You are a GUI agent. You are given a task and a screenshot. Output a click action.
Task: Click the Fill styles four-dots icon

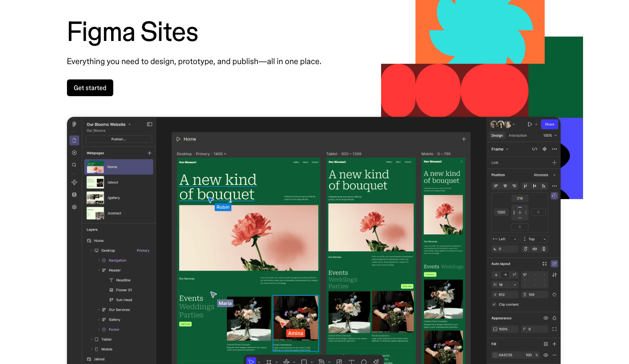pos(546,344)
